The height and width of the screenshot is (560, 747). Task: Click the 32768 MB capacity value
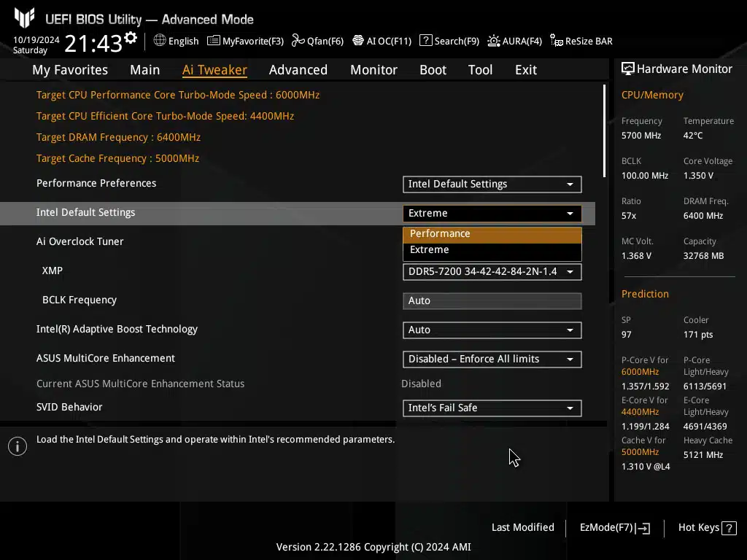[x=704, y=256]
